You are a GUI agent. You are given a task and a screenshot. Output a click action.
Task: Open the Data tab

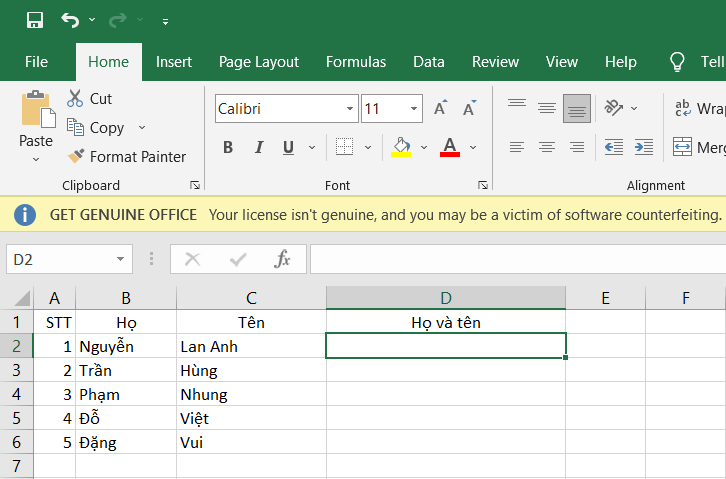[x=429, y=62]
